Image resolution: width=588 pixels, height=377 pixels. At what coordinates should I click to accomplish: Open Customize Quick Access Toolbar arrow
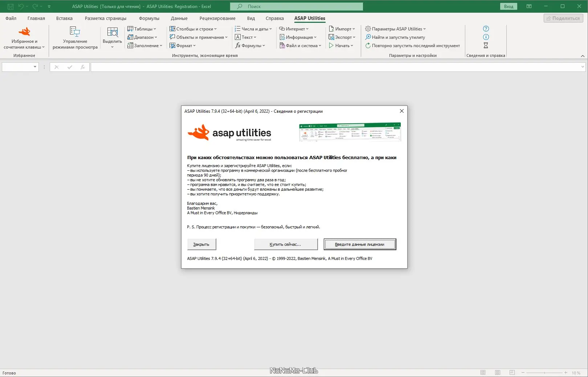(x=49, y=7)
